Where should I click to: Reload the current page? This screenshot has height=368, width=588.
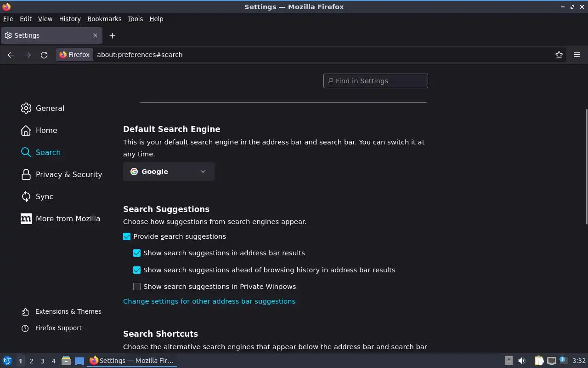[44, 55]
